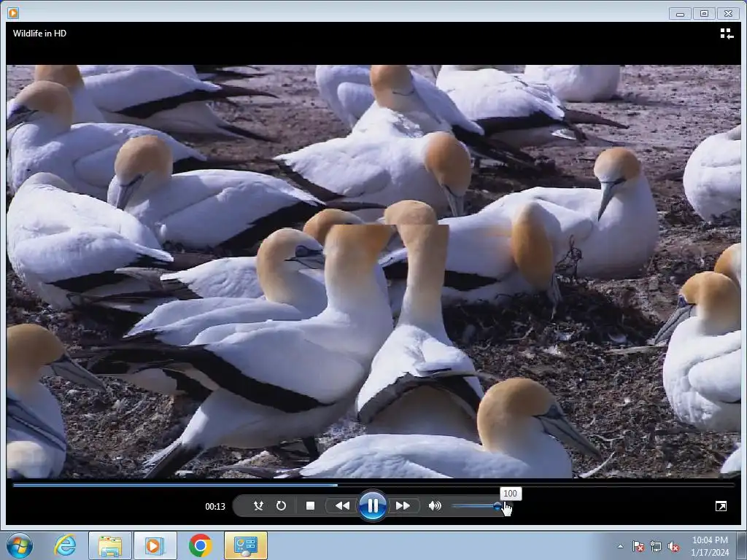Open the Control Panel taskbar item
The width and height of the screenshot is (747, 560).
click(x=246, y=545)
